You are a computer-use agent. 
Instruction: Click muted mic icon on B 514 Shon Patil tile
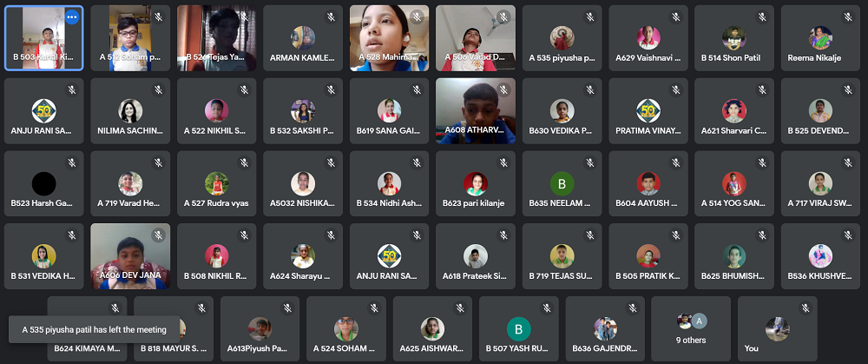pyautogui.click(x=762, y=17)
